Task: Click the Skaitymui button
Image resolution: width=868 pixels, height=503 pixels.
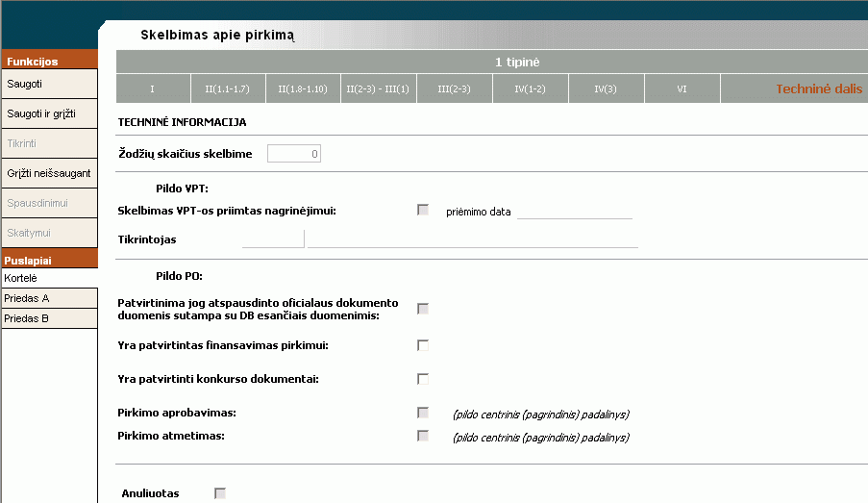Action: (49, 233)
